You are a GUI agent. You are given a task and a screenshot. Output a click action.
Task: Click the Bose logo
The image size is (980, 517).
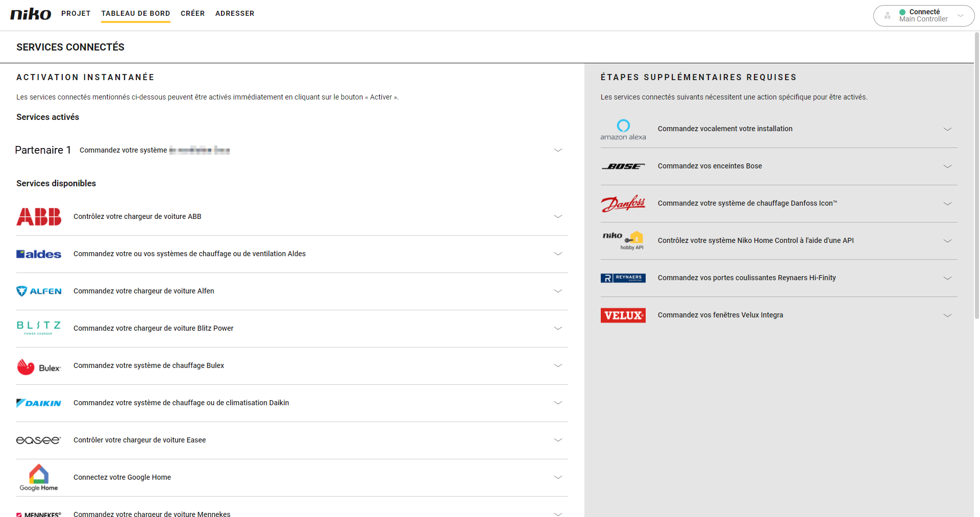(623, 166)
